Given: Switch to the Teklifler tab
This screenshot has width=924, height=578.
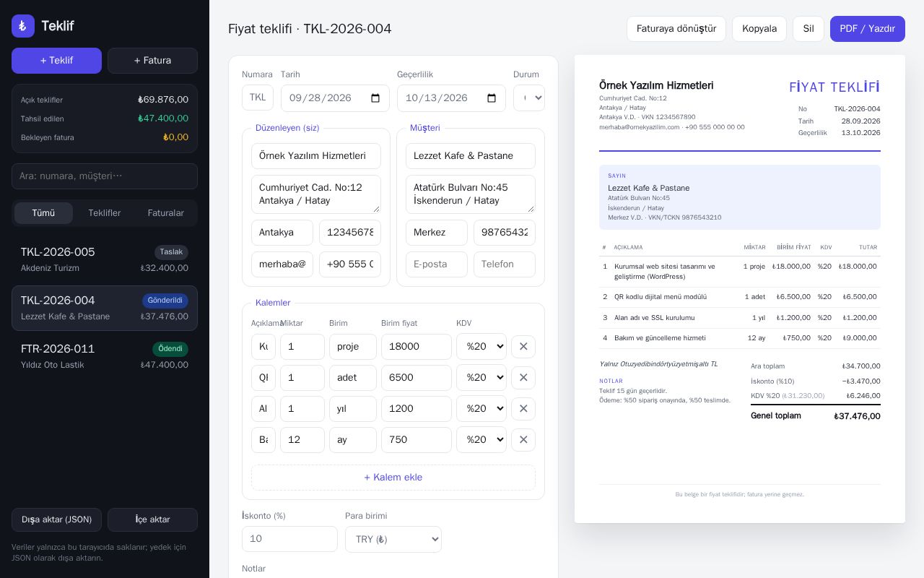Looking at the screenshot, I should tap(105, 213).
